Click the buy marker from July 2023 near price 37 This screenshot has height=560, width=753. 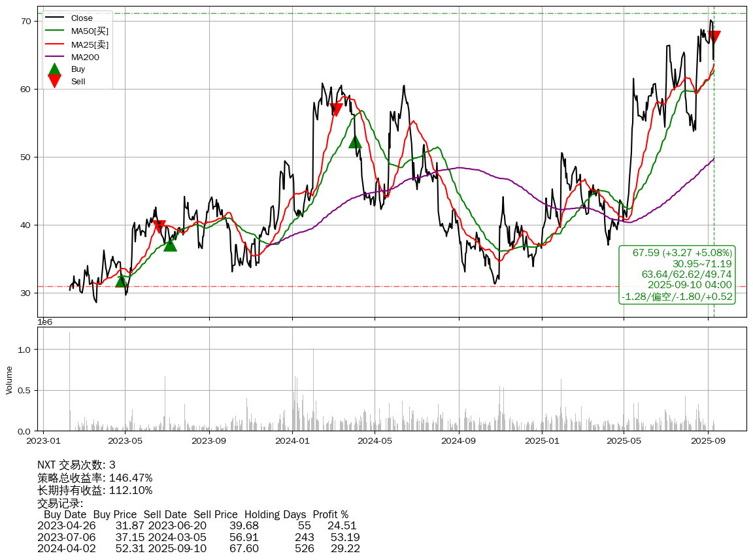click(170, 244)
